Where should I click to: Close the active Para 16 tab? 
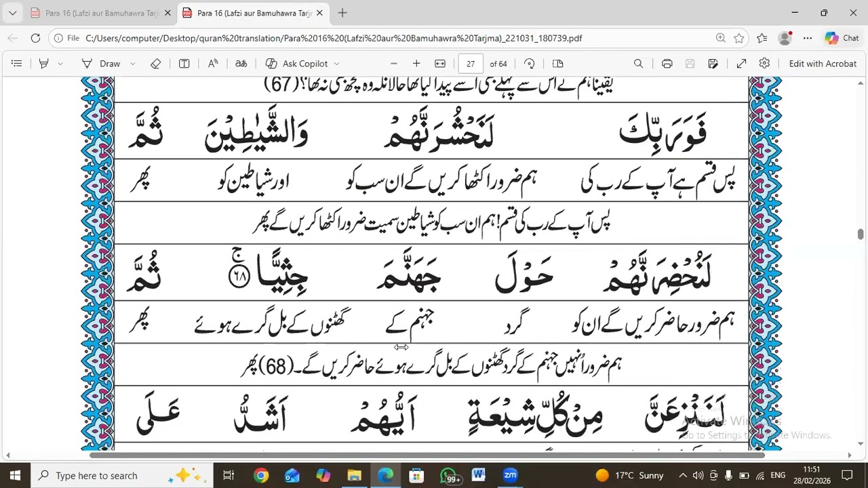coord(319,13)
